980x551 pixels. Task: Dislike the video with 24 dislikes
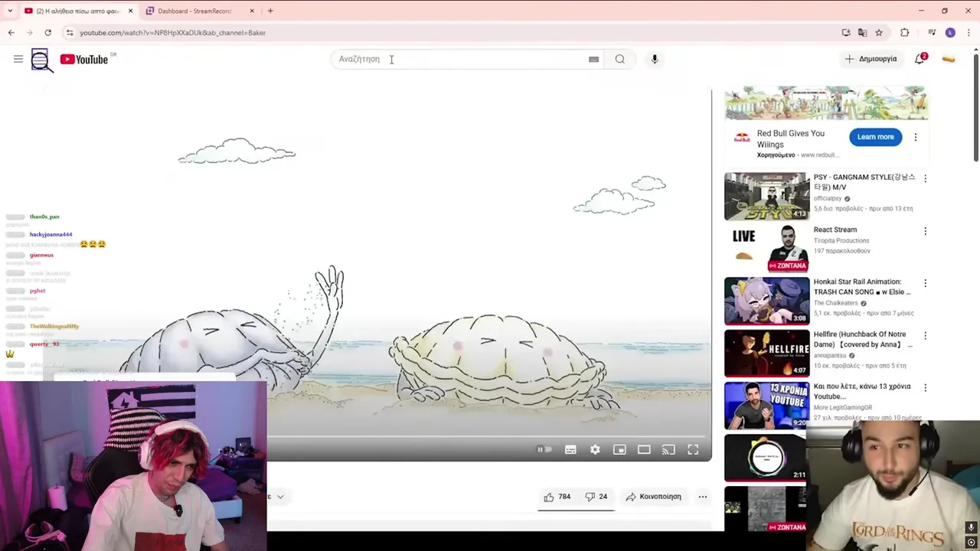pyautogui.click(x=596, y=497)
